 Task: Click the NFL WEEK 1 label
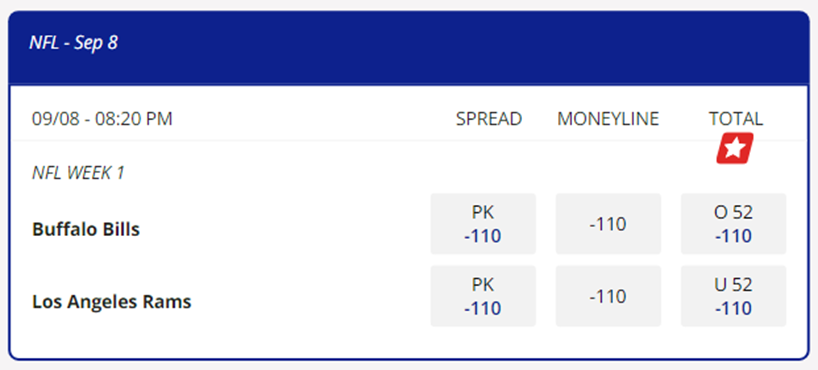78,173
